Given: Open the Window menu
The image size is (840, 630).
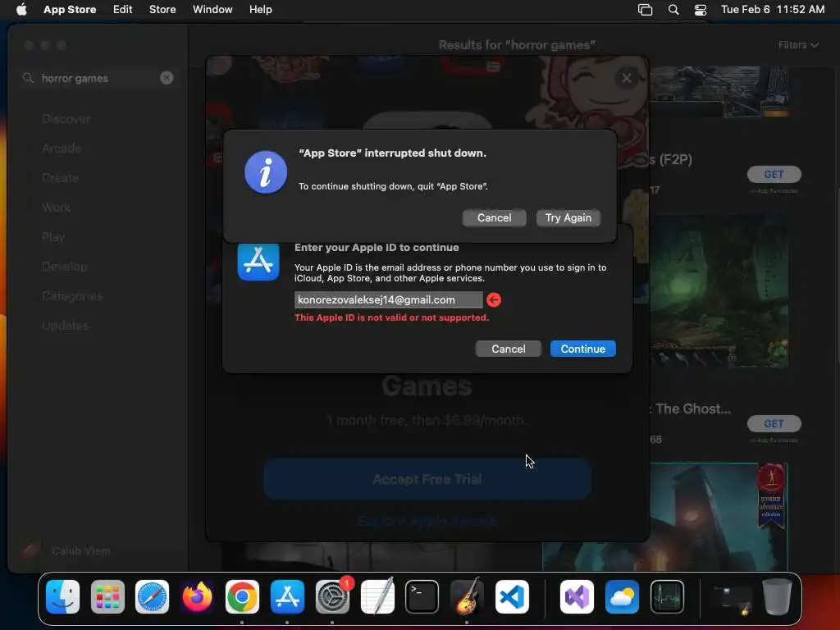Looking at the screenshot, I should (x=212, y=10).
